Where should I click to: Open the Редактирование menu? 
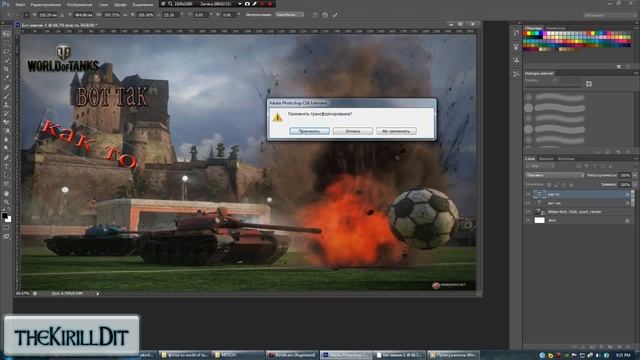point(46,4)
